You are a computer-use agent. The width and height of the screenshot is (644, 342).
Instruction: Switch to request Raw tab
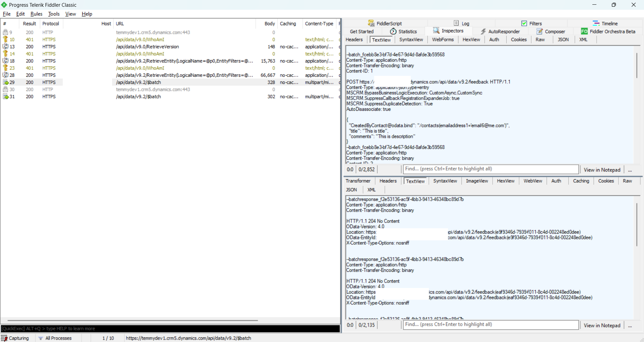tap(540, 39)
